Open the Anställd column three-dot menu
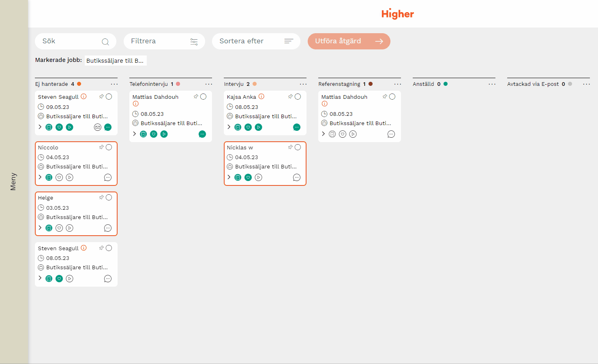The width and height of the screenshot is (598, 364). point(492,84)
